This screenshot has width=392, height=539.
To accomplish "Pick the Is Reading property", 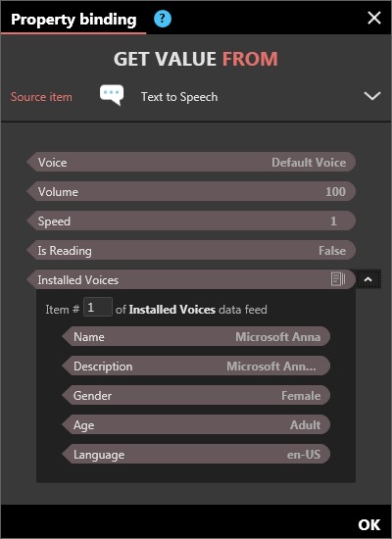I will (191, 250).
